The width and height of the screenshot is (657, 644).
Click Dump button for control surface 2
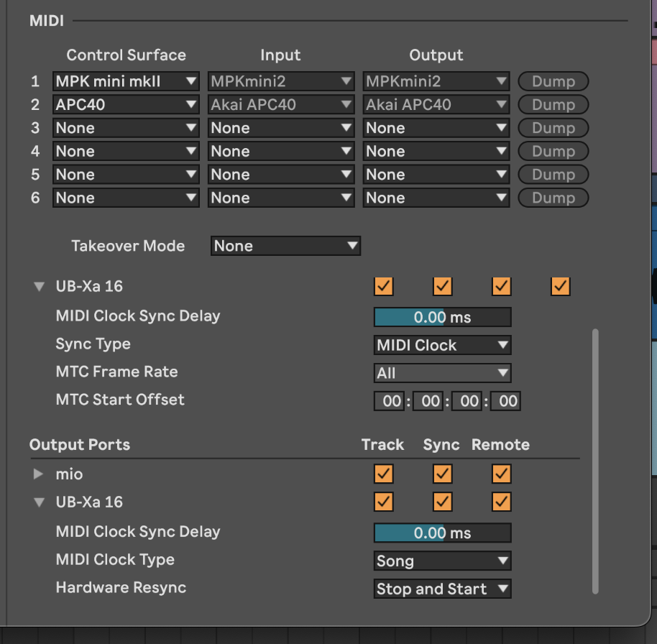[x=553, y=104]
